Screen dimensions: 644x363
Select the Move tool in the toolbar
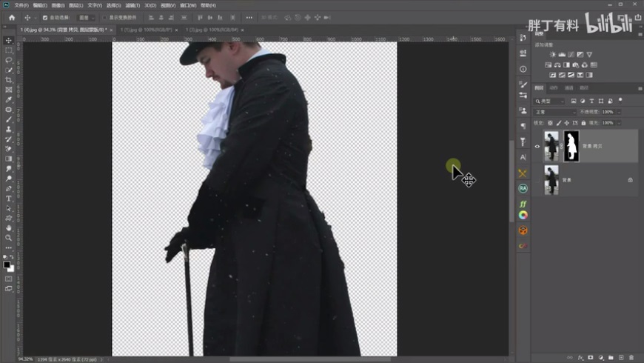(9, 41)
